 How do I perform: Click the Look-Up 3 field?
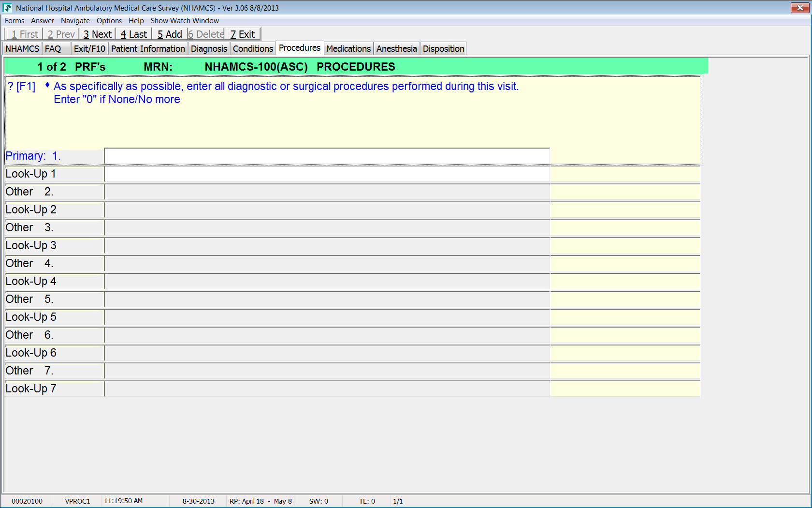click(327, 246)
